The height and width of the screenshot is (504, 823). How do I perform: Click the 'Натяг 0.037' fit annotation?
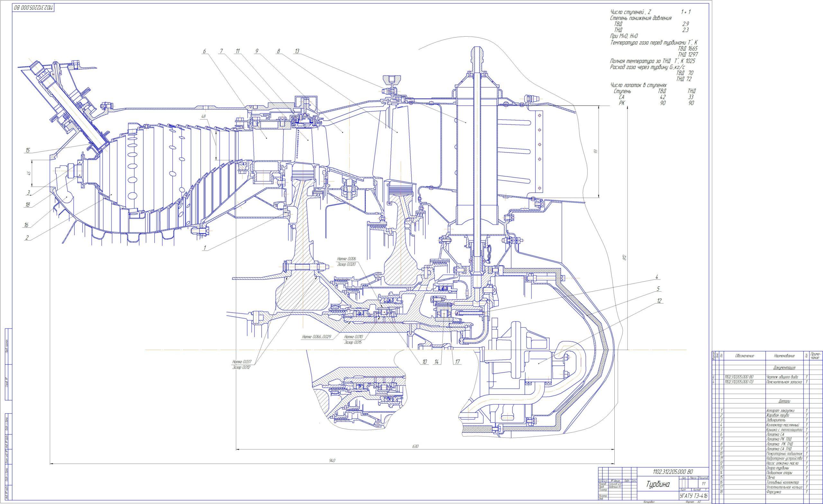242,362
